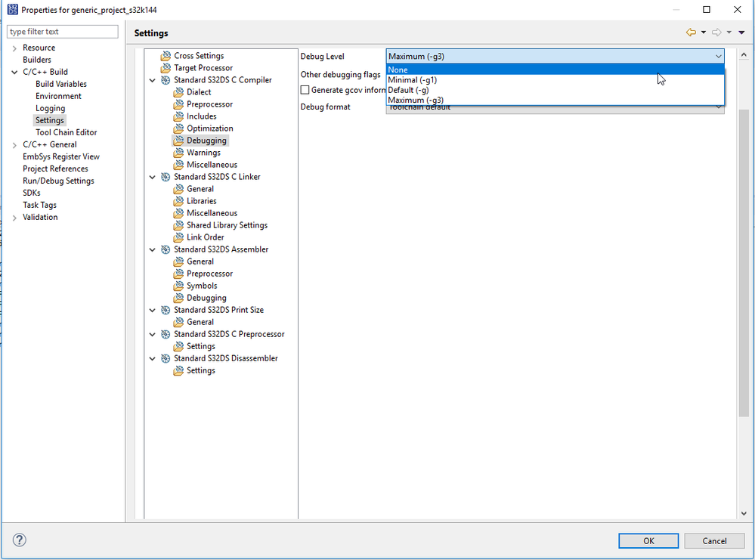Click the Standard S32DS Assembler icon
Viewport: 755px width, 560px height.
coord(166,249)
